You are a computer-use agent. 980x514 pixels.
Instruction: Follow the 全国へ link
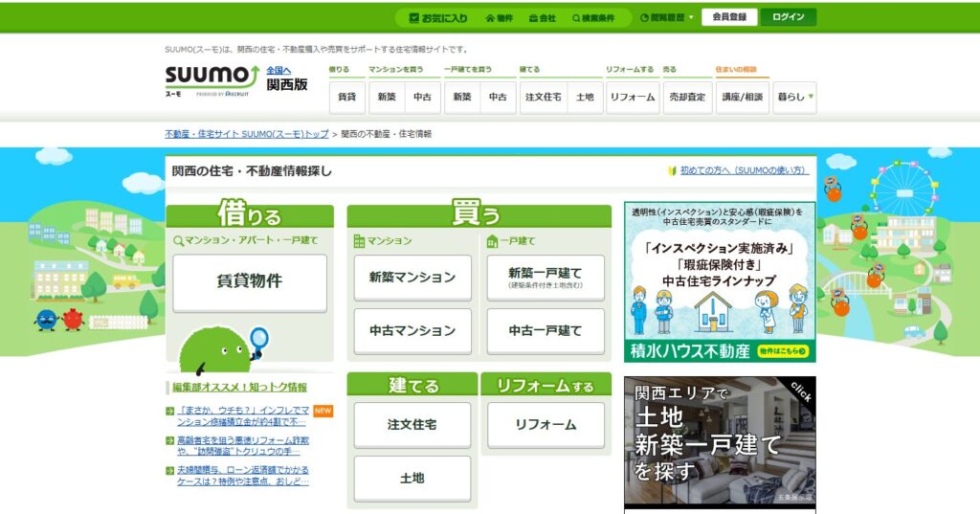pyautogui.click(x=278, y=70)
